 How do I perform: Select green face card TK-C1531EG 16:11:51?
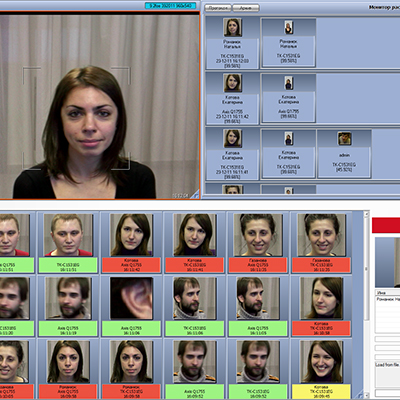point(68,243)
